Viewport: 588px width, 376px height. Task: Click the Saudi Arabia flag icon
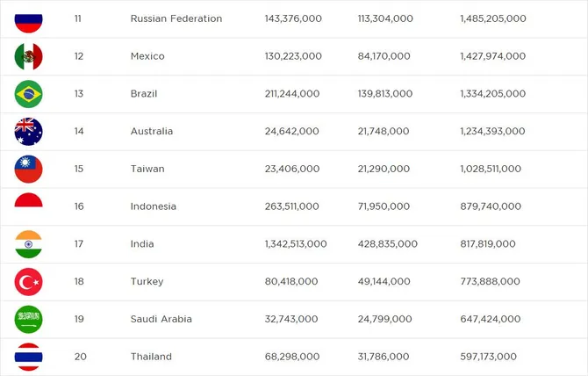[28, 319]
